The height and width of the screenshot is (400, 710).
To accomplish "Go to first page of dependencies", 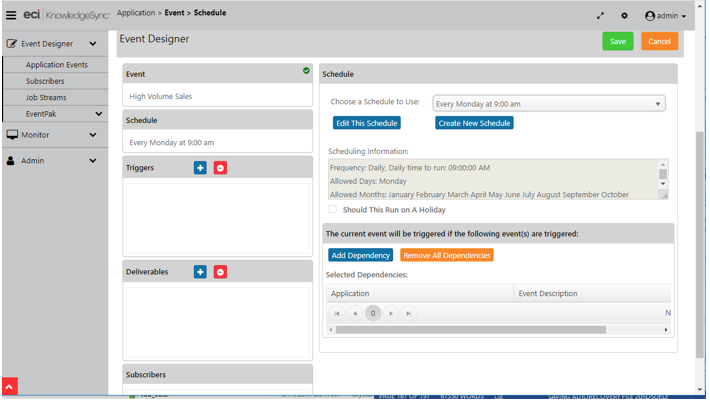I will pyautogui.click(x=336, y=313).
